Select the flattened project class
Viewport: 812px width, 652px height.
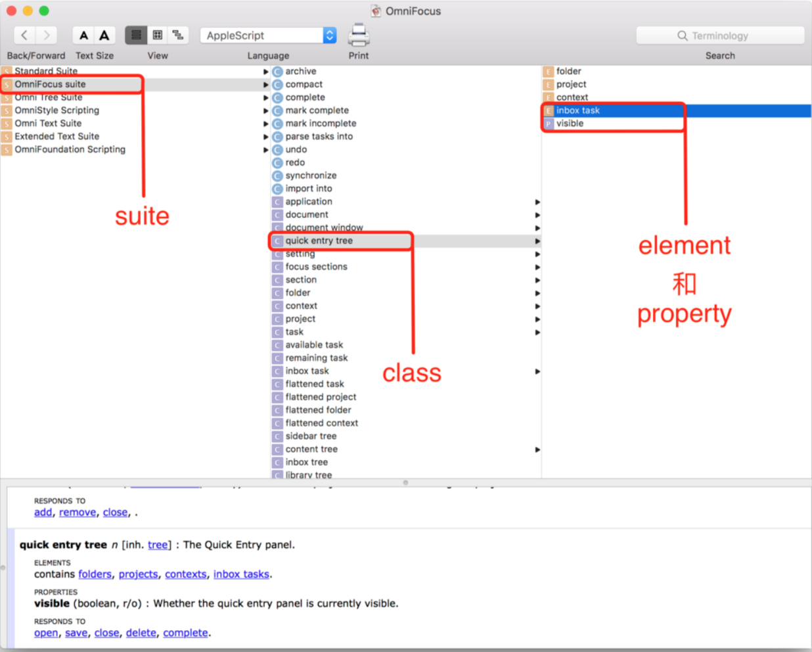(x=405, y=397)
